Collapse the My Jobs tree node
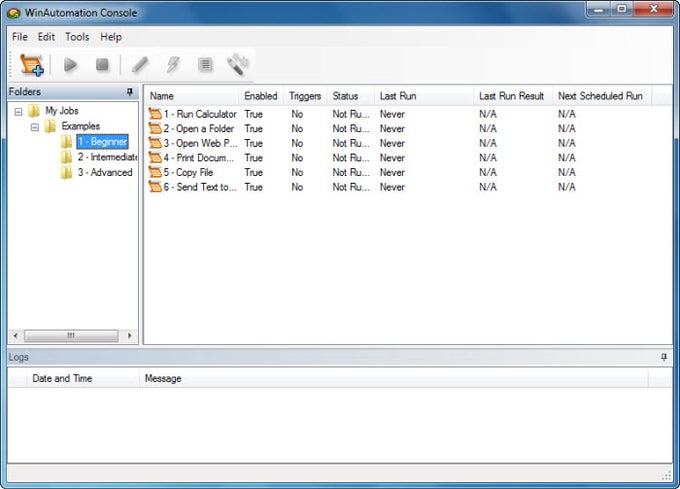 pyautogui.click(x=18, y=112)
